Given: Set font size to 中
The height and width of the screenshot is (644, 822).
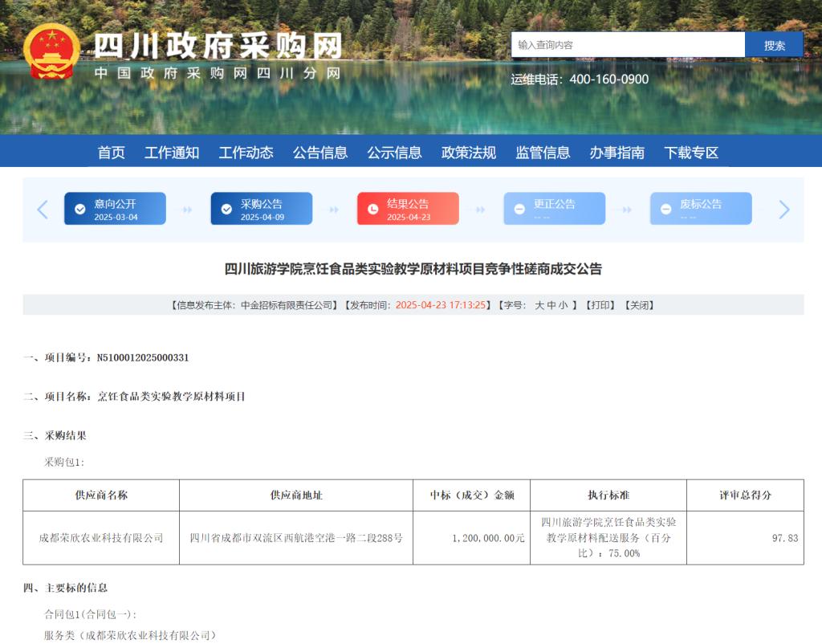Looking at the screenshot, I should [x=551, y=305].
